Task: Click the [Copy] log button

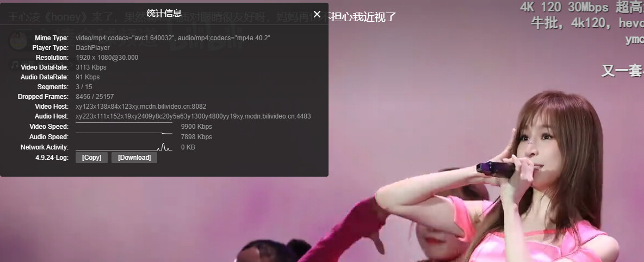Action: click(x=91, y=158)
